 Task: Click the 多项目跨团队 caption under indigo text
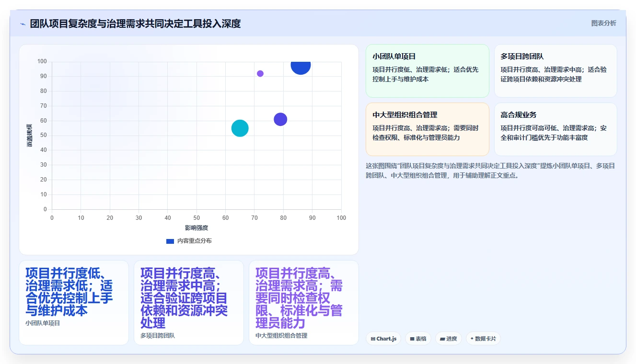click(x=158, y=336)
